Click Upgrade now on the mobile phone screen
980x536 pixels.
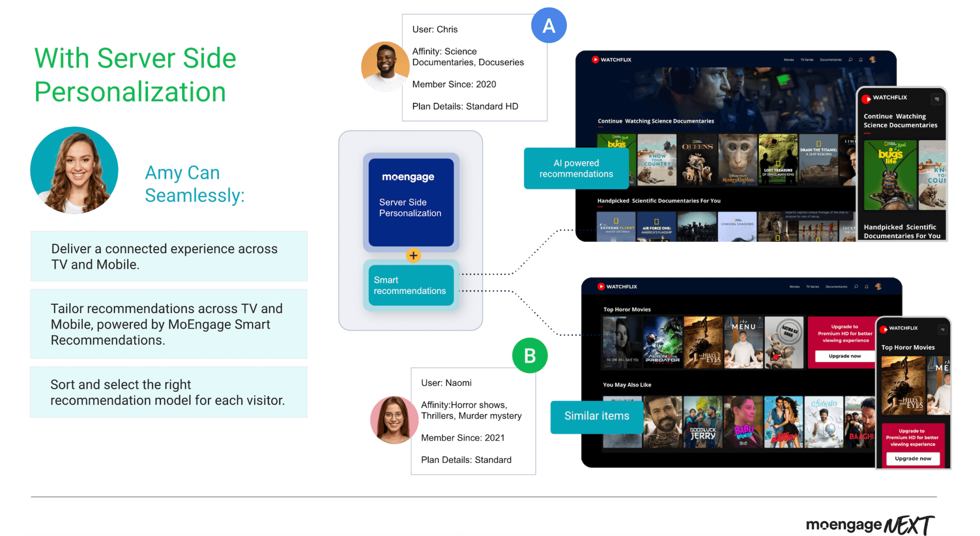click(913, 458)
